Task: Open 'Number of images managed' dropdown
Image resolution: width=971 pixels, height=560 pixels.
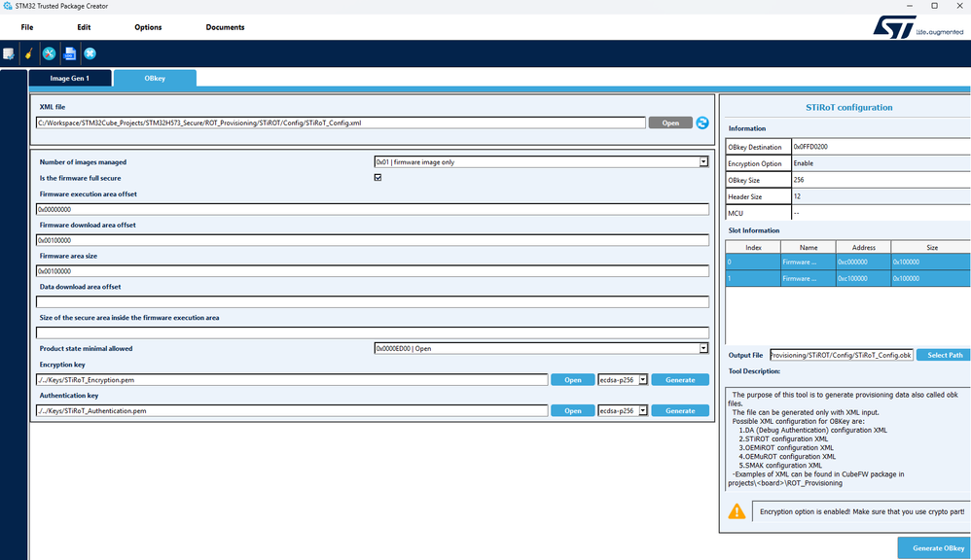Action: (x=703, y=162)
